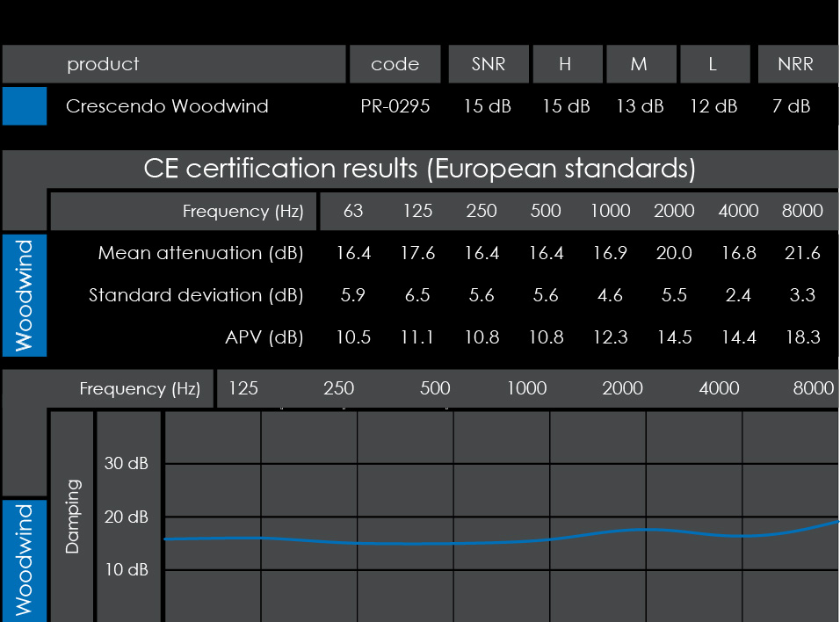Select APV value 12.3
The width and height of the screenshot is (840, 622).
[x=610, y=337]
